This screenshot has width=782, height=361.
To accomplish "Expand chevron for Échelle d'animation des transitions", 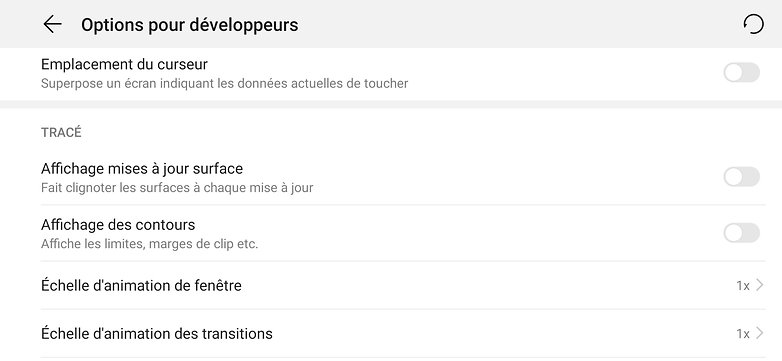I will click(760, 333).
